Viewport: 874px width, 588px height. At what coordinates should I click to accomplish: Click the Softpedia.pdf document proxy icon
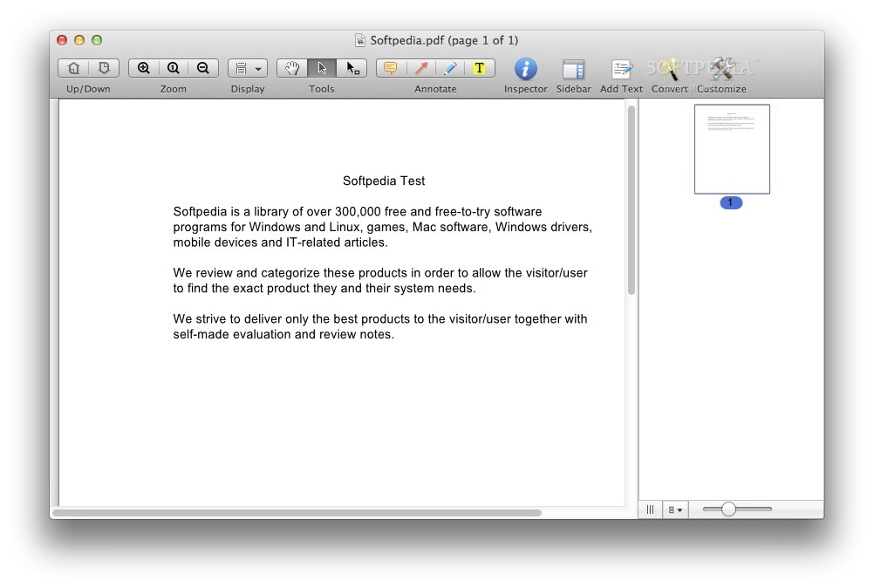pos(360,40)
